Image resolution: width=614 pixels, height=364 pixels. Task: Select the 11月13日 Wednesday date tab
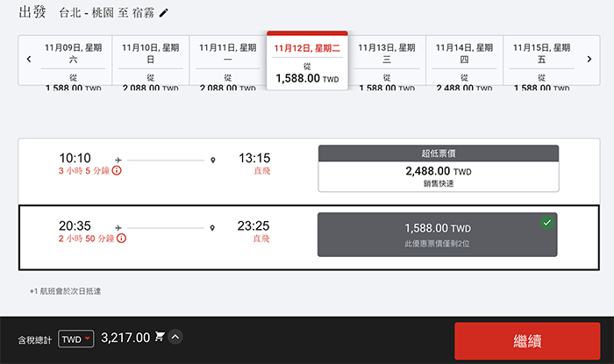tap(387, 61)
